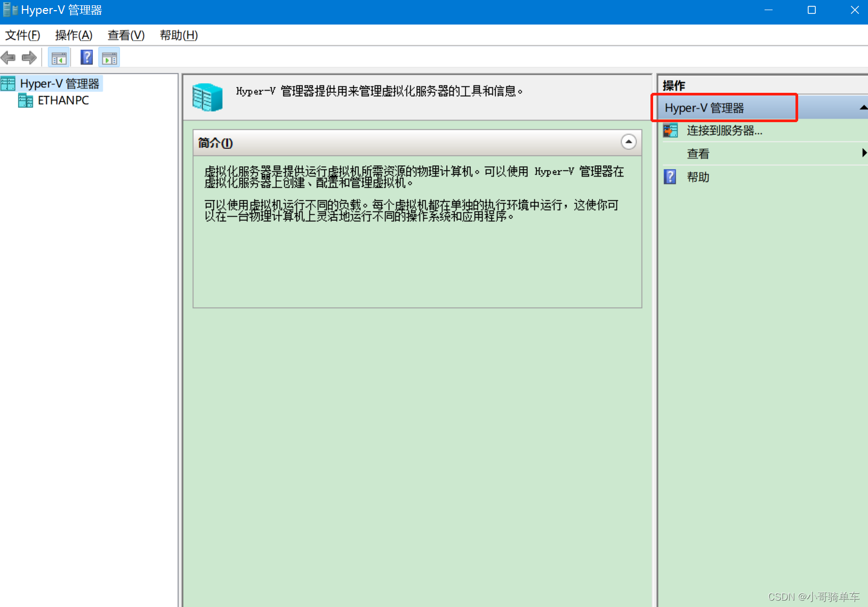868x607 pixels.
Task: Click the 帮助 question-mark icon in actions pane
Action: tap(670, 177)
